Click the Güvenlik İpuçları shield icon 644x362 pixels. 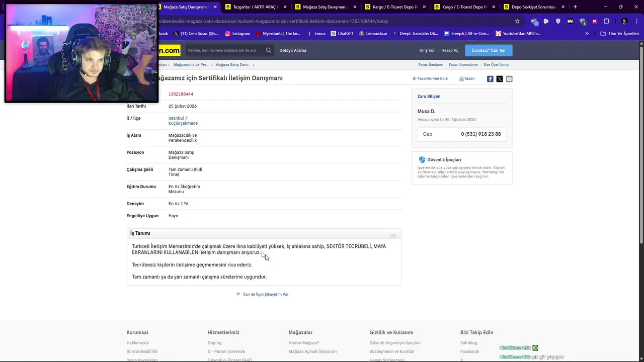(422, 160)
